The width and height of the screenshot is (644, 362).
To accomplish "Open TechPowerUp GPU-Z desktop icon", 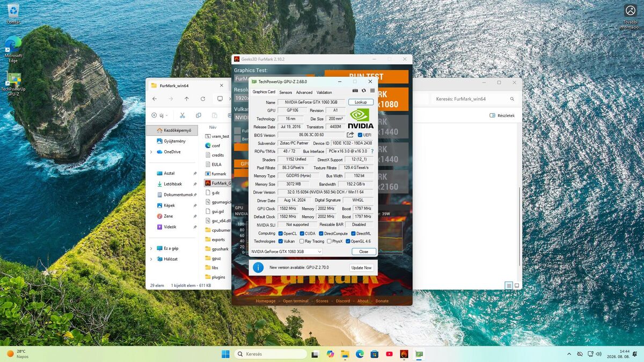I will click(x=13, y=84).
